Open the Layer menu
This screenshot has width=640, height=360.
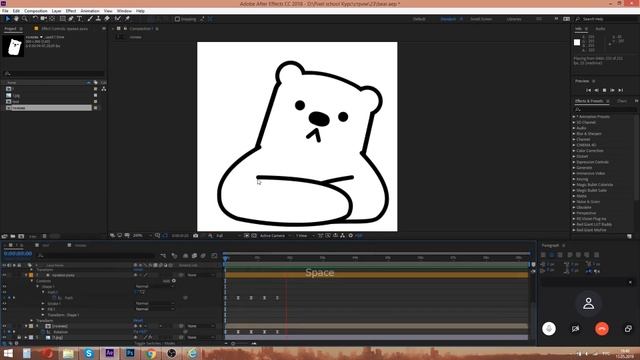coord(57,11)
